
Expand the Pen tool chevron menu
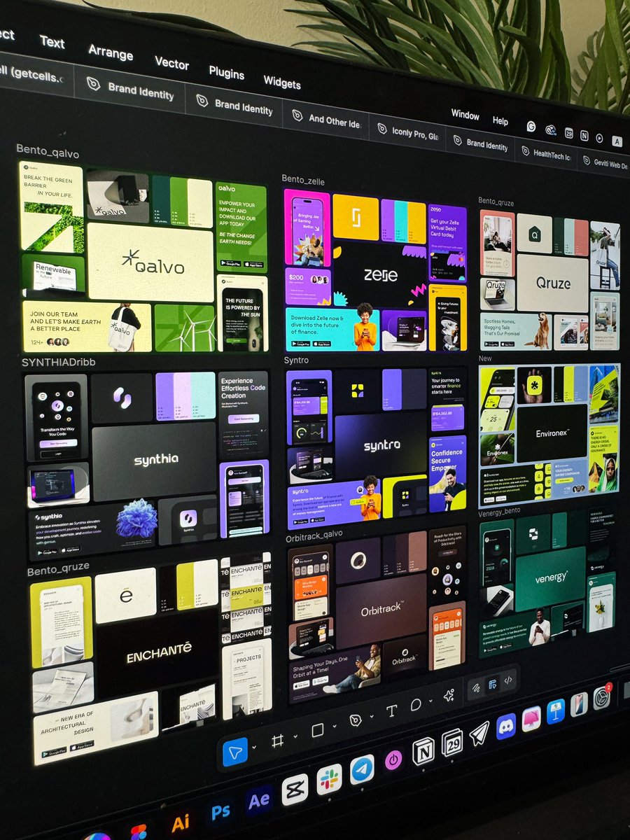pos(372,716)
